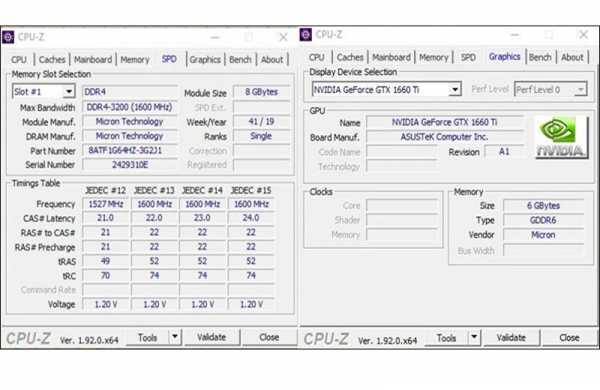Expand Tools dropdown arrow in right window

click(474, 338)
